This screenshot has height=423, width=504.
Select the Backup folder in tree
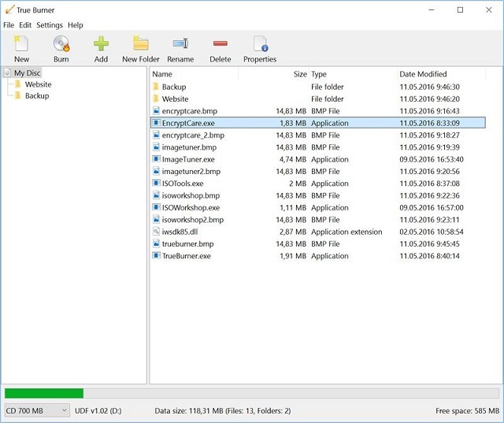pyautogui.click(x=36, y=96)
